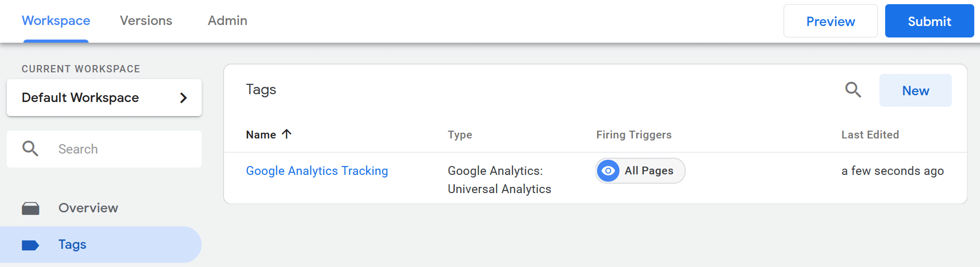Screen dimensions: 980x267
Task: Expand the Default Workspace chevron
Action: pyautogui.click(x=183, y=98)
